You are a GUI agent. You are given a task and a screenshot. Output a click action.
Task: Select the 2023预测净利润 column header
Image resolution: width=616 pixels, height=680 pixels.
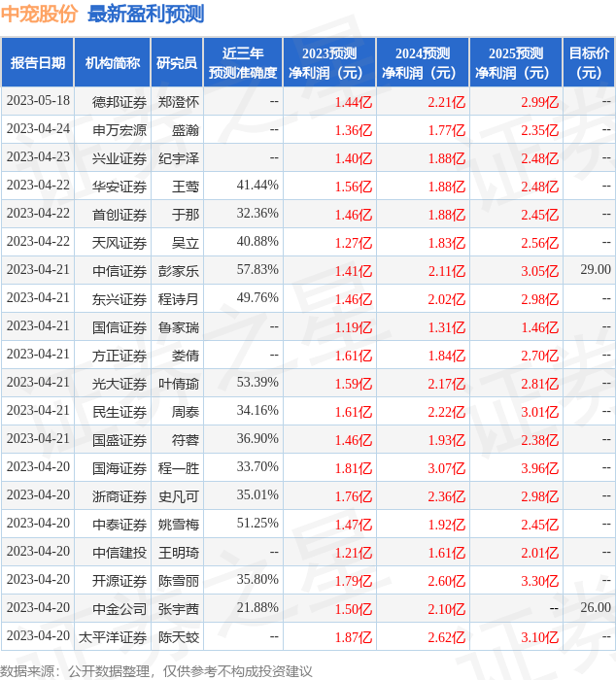(329, 63)
